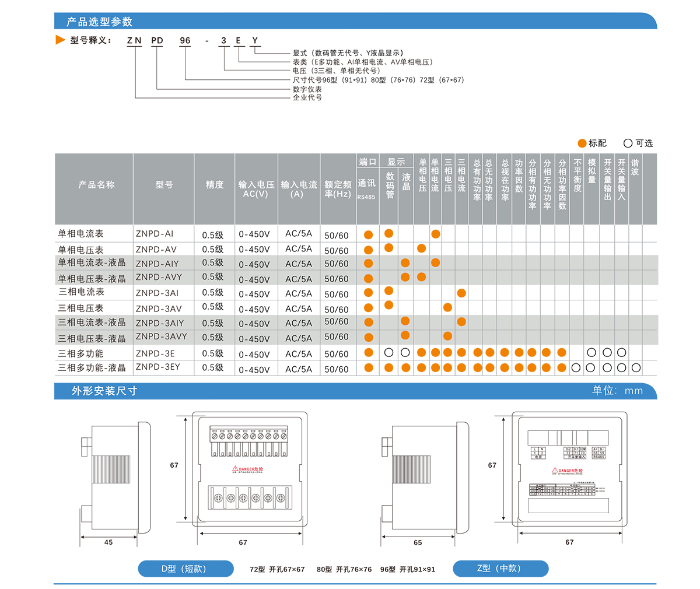Click the hollow 可选 legend circle
This screenshot has height=589, width=700.
click(x=628, y=143)
